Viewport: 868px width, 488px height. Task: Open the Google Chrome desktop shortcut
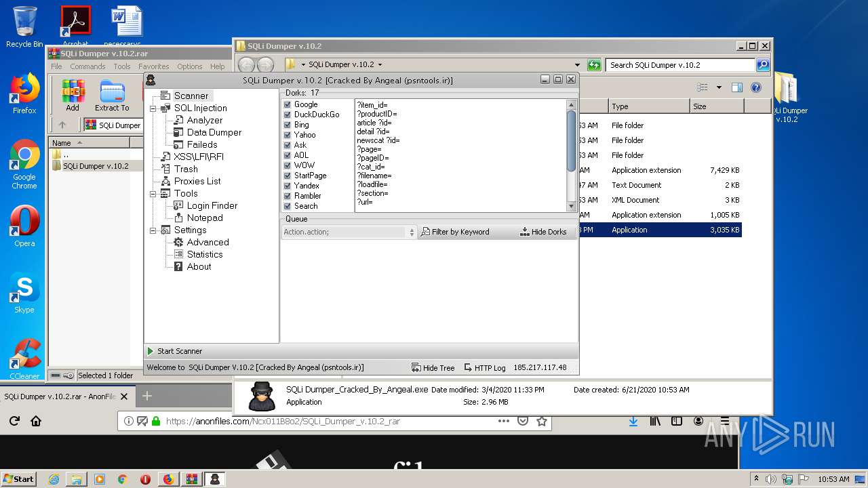(24, 164)
